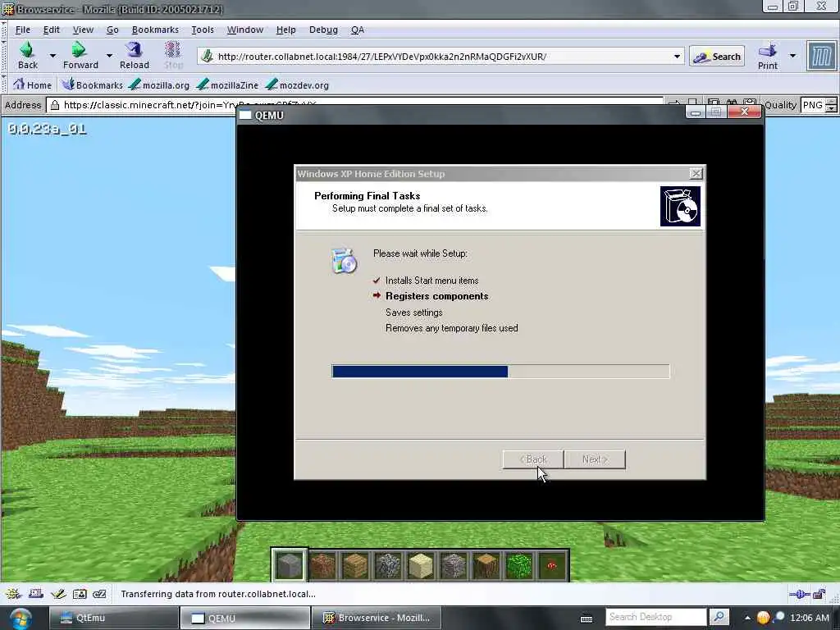
Task: Switch to QEMU taskbar button
Action: click(x=244, y=618)
